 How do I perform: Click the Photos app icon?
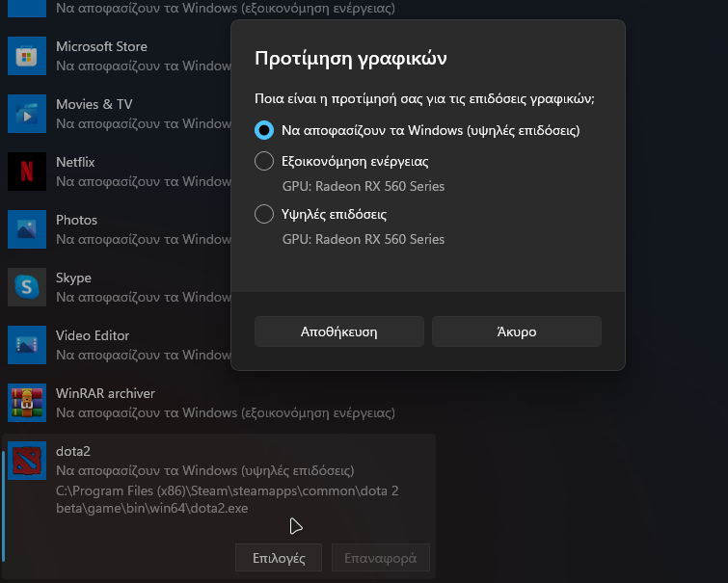click(x=27, y=229)
